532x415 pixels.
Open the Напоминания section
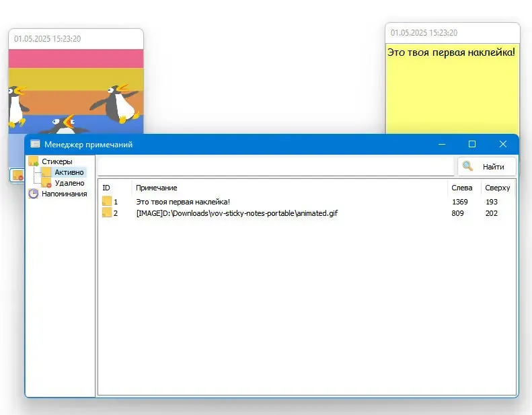tap(64, 194)
